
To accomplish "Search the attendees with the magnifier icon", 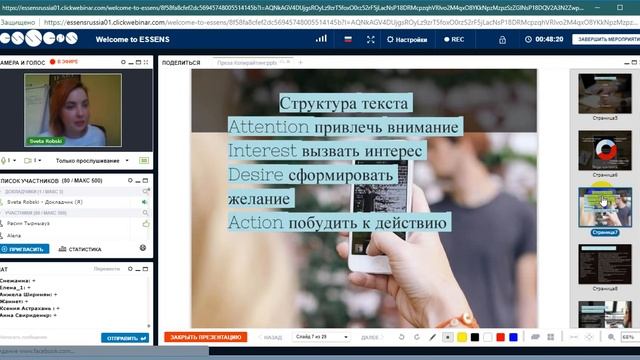I will point(145,213).
